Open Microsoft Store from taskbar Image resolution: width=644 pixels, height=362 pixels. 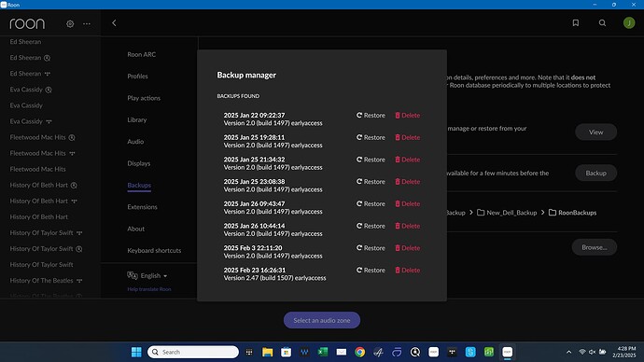click(286, 352)
